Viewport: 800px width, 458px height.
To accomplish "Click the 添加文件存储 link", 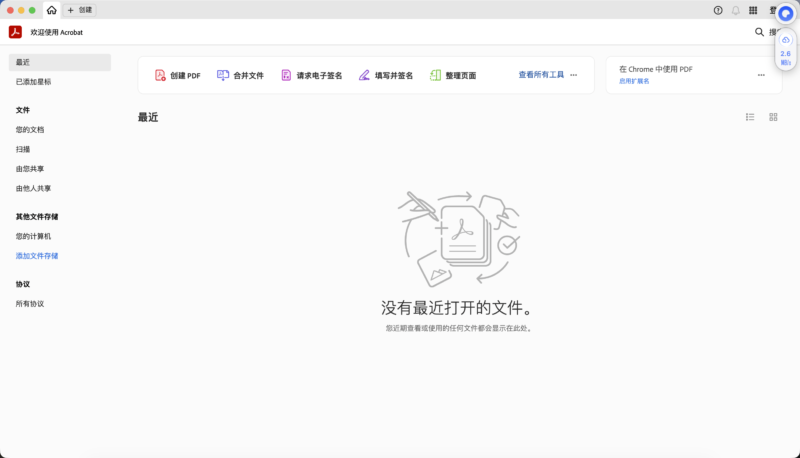I will pos(37,256).
